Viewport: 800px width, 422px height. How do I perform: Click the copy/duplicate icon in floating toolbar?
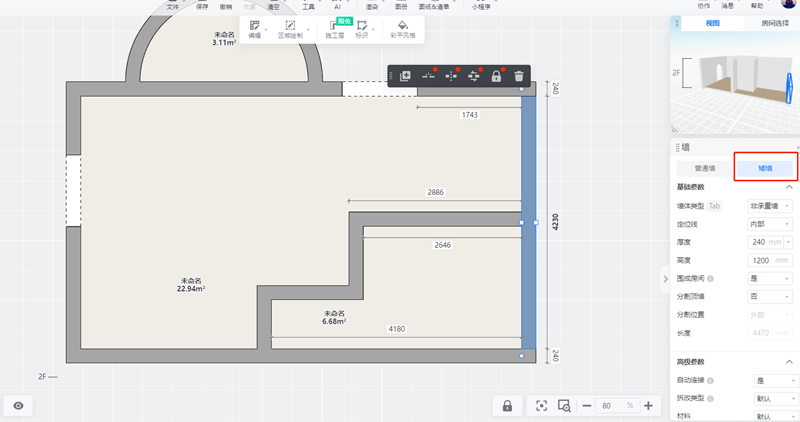pos(405,76)
